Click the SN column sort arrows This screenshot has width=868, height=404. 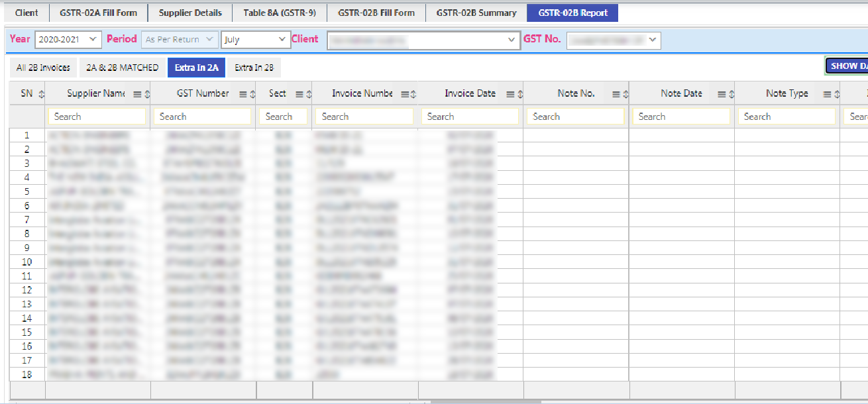click(41, 94)
